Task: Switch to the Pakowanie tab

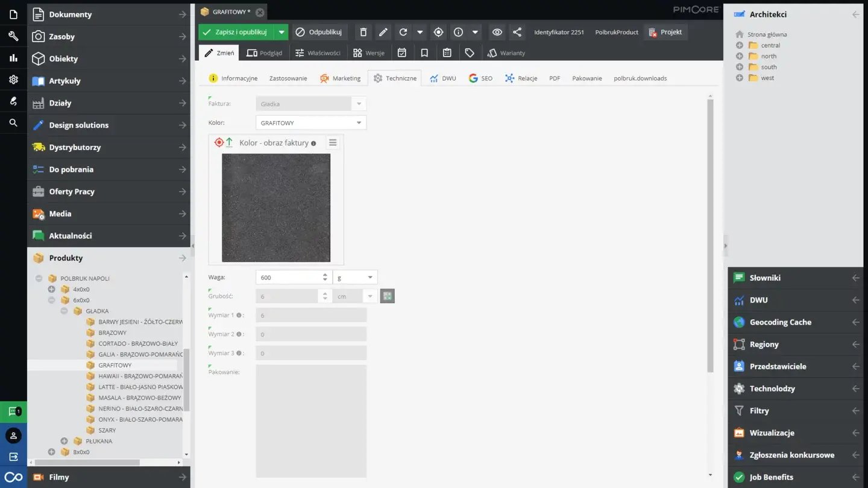Action: tap(587, 78)
